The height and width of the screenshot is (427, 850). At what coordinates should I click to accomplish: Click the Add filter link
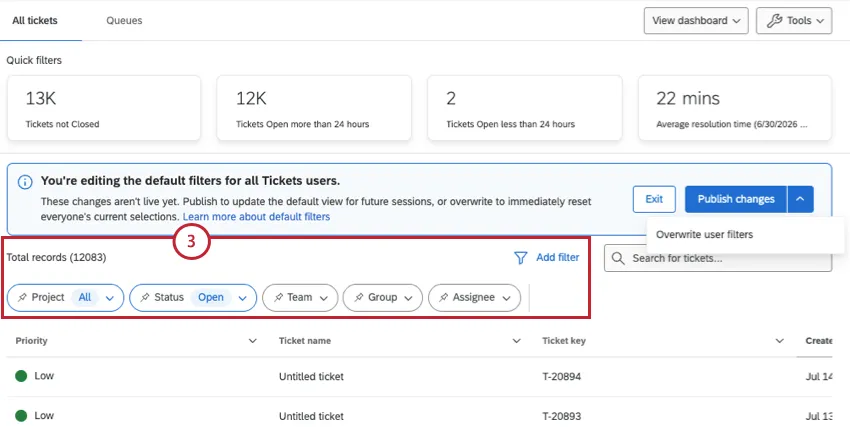click(x=557, y=258)
